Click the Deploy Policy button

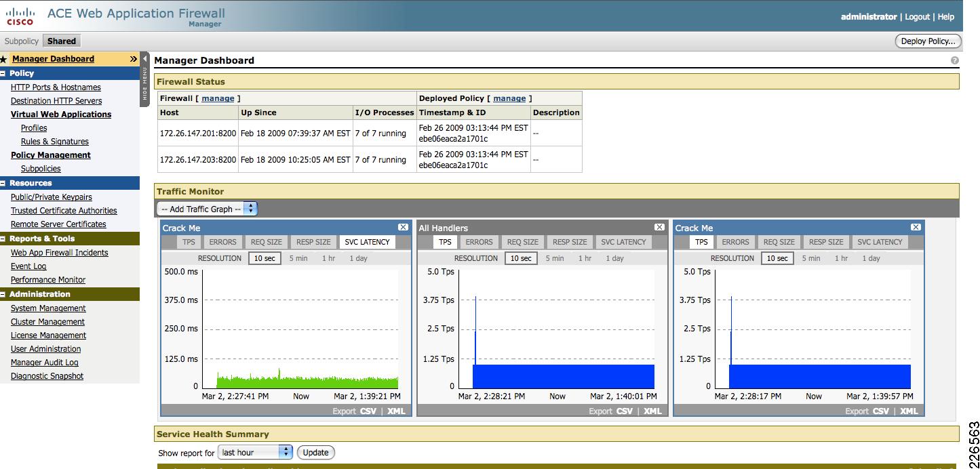(x=928, y=41)
